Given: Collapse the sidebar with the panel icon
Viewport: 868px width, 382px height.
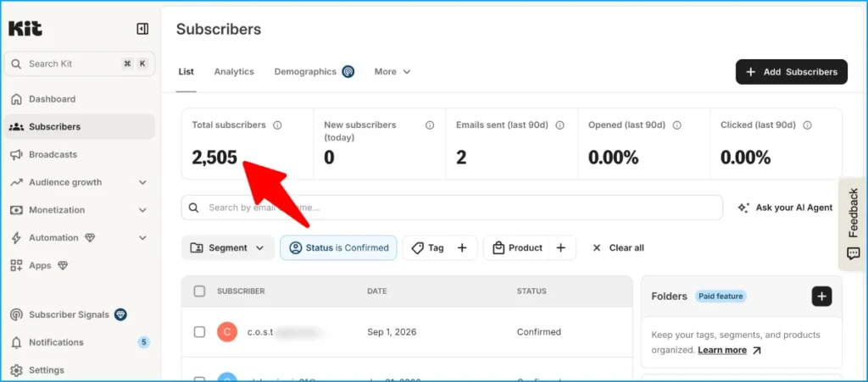Looking at the screenshot, I should (142, 29).
